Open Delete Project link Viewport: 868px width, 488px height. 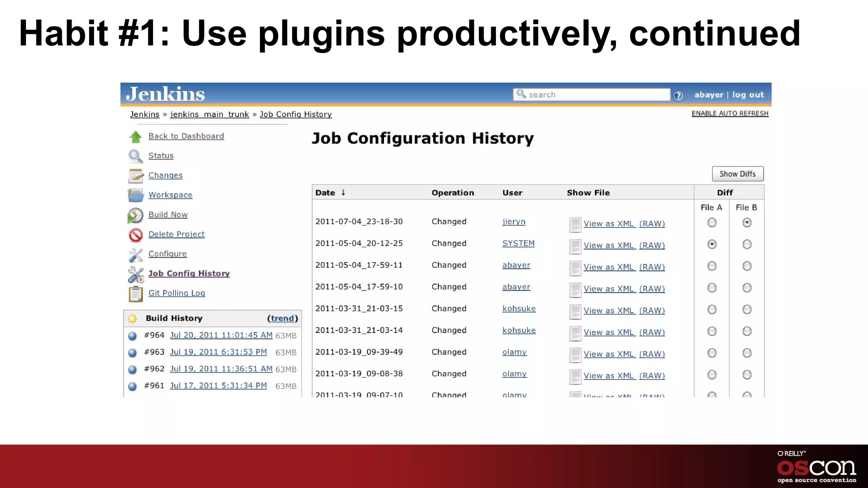point(176,234)
